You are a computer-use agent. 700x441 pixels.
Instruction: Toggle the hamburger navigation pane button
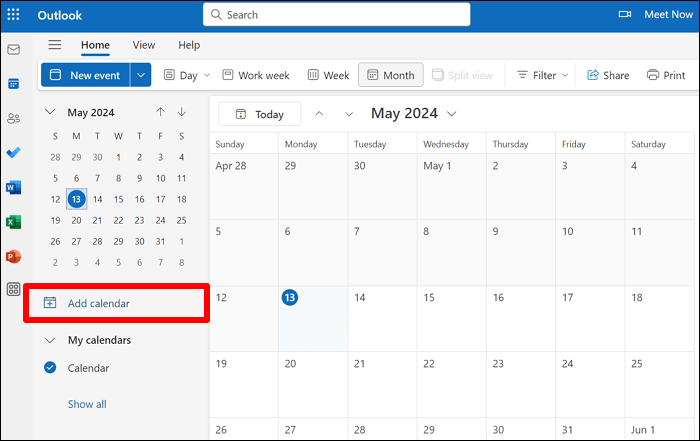55,45
